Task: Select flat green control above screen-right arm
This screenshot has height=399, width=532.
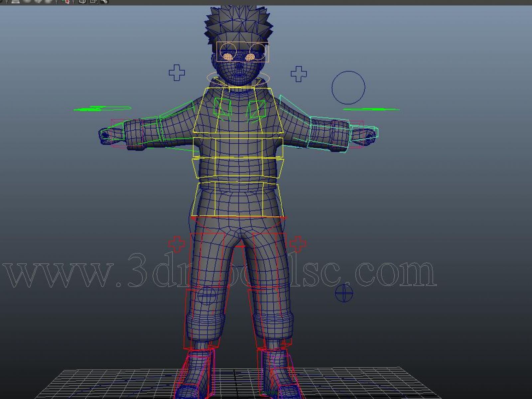Action: [x=371, y=109]
